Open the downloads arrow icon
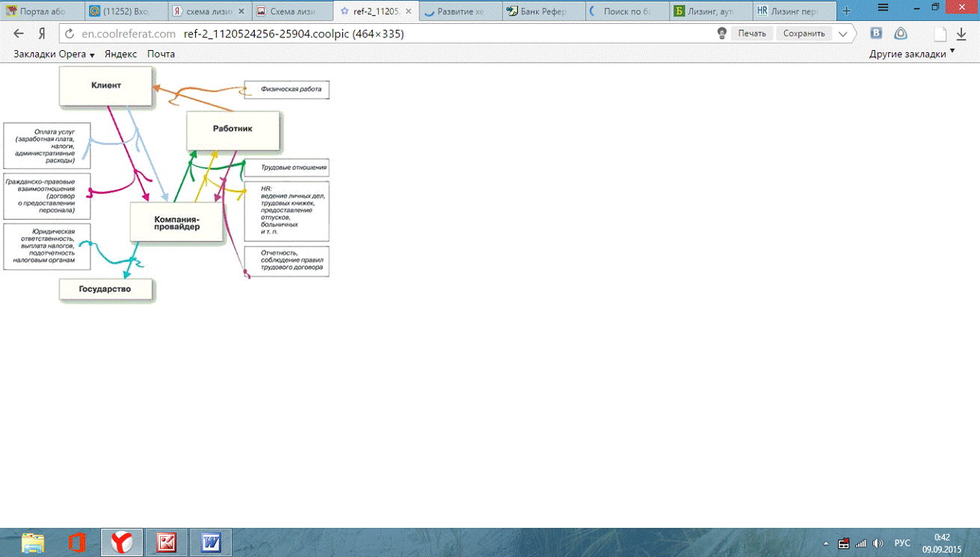The width and height of the screenshot is (980, 557). click(x=961, y=34)
